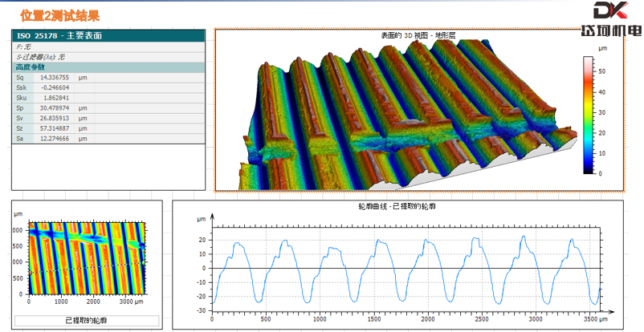
Task: Click the profile line's left endpoint marker
Action: coord(30,272)
